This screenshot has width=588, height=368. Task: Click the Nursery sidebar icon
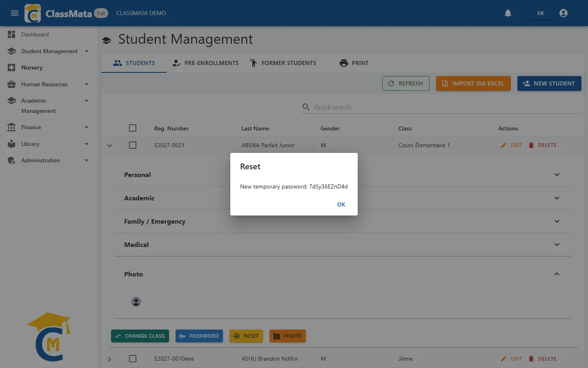pos(11,67)
